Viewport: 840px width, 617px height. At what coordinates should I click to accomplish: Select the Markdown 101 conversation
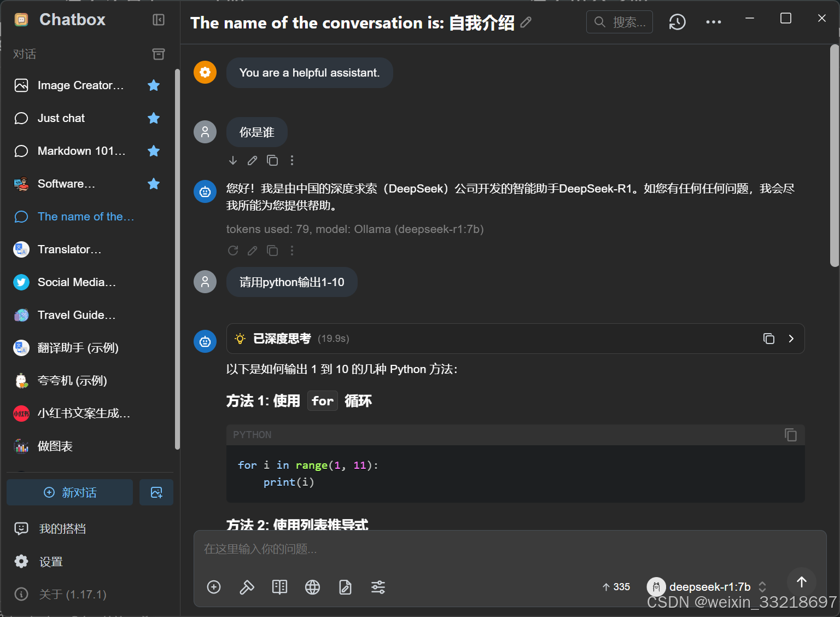tap(87, 151)
